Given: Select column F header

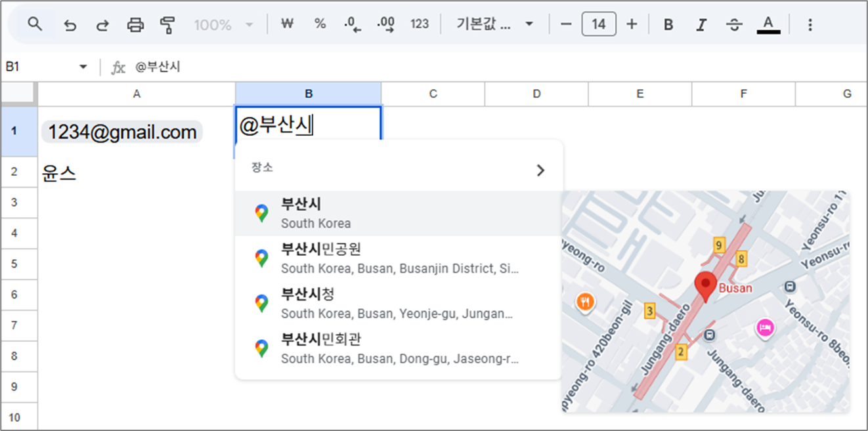Looking at the screenshot, I should coord(743,94).
